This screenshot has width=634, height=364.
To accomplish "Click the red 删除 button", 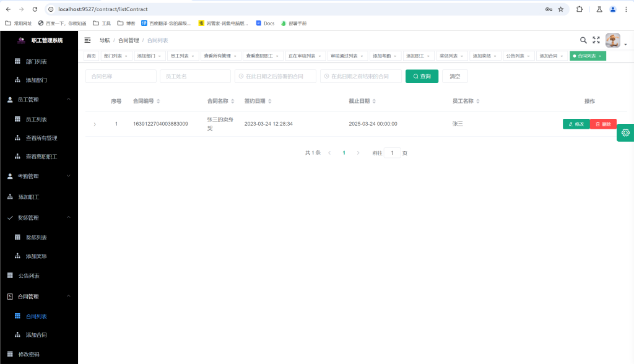I will coord(603,124).
